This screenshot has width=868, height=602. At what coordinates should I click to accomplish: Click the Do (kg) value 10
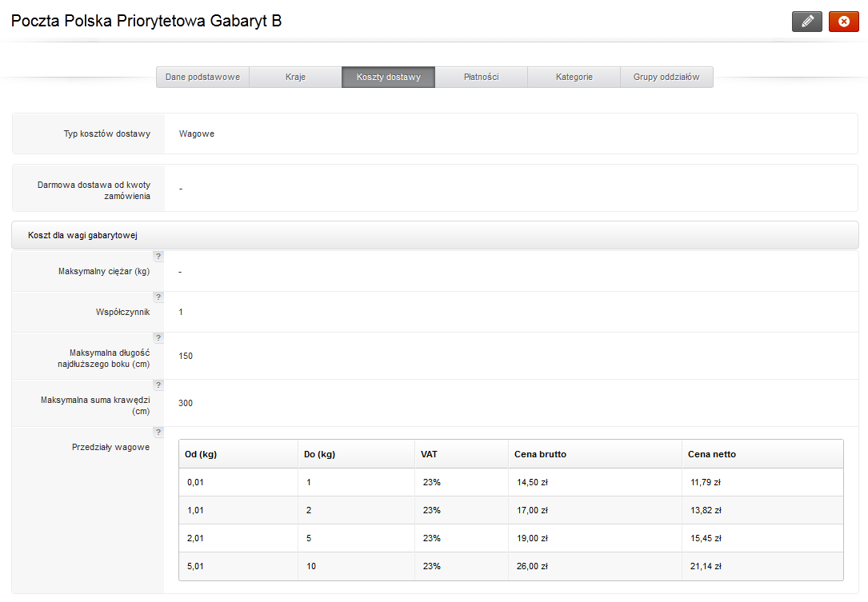coord(311,567)
